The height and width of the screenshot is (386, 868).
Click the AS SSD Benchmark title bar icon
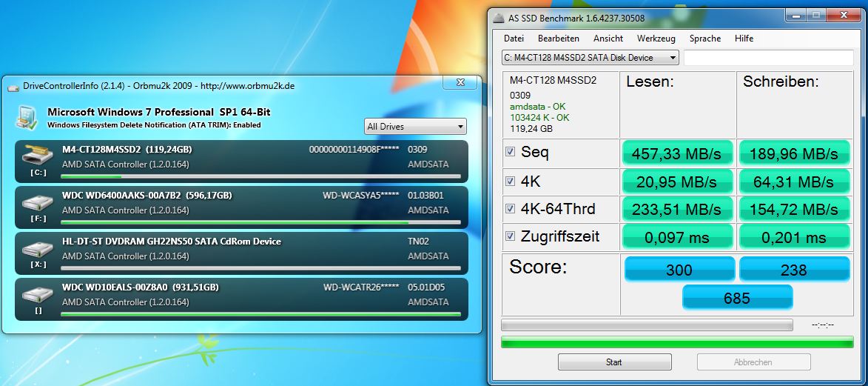[498, 19]
